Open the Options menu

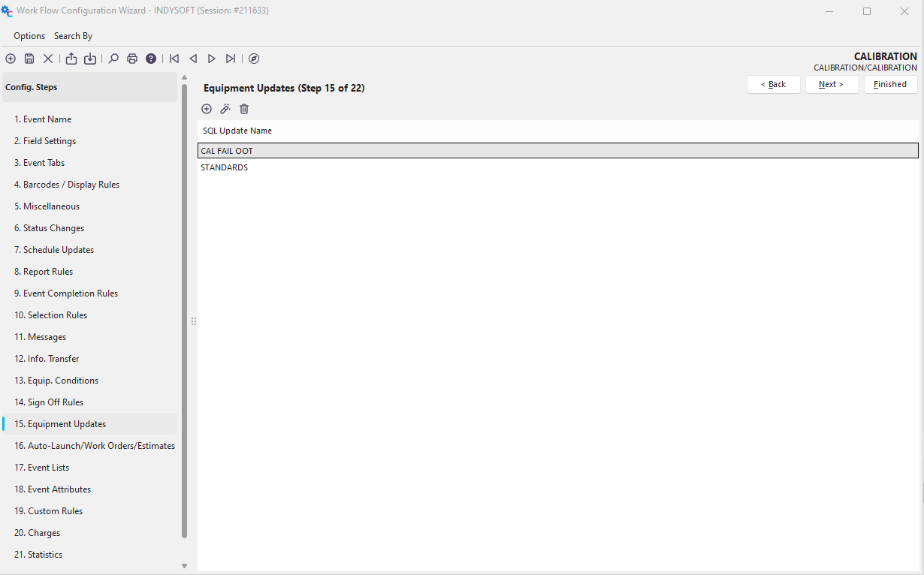[29, 36]
